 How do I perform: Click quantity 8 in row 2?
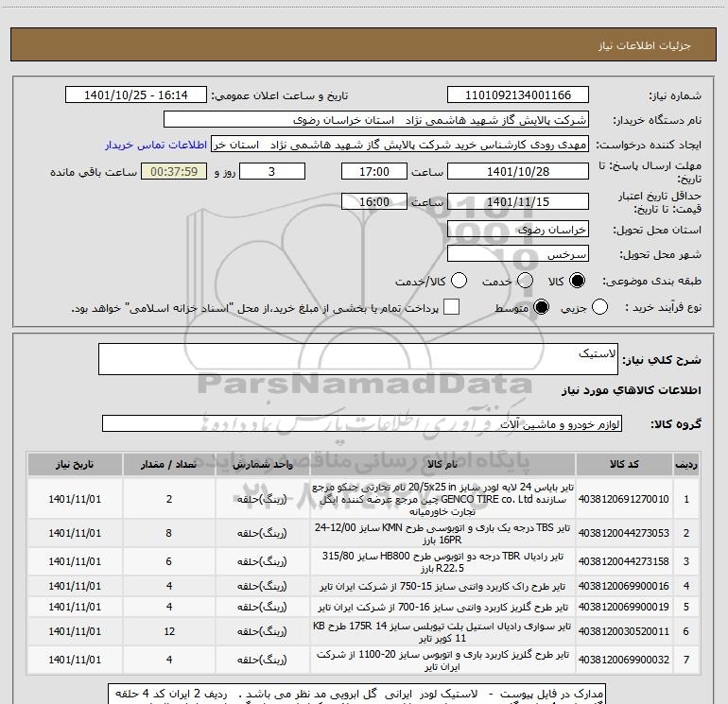(169, 533)
